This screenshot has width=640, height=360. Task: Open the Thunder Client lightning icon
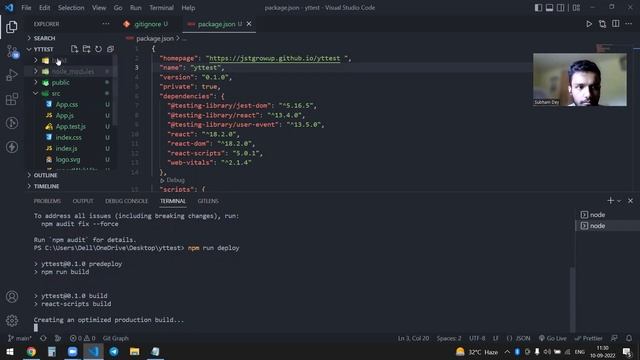(x=12, y=147)
